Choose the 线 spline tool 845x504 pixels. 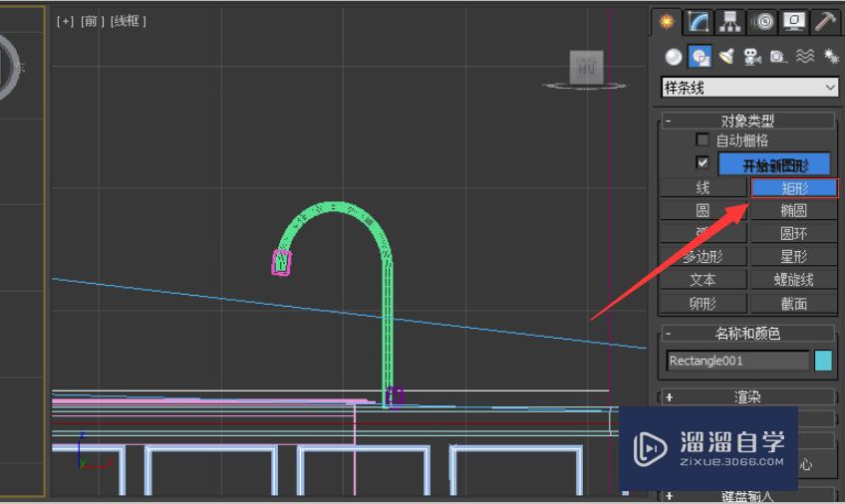(703, 188)
